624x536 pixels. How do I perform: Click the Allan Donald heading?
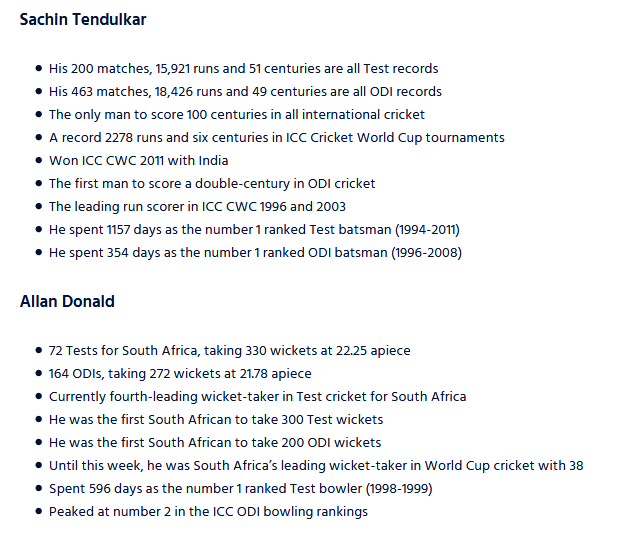(x=67, y=302)
